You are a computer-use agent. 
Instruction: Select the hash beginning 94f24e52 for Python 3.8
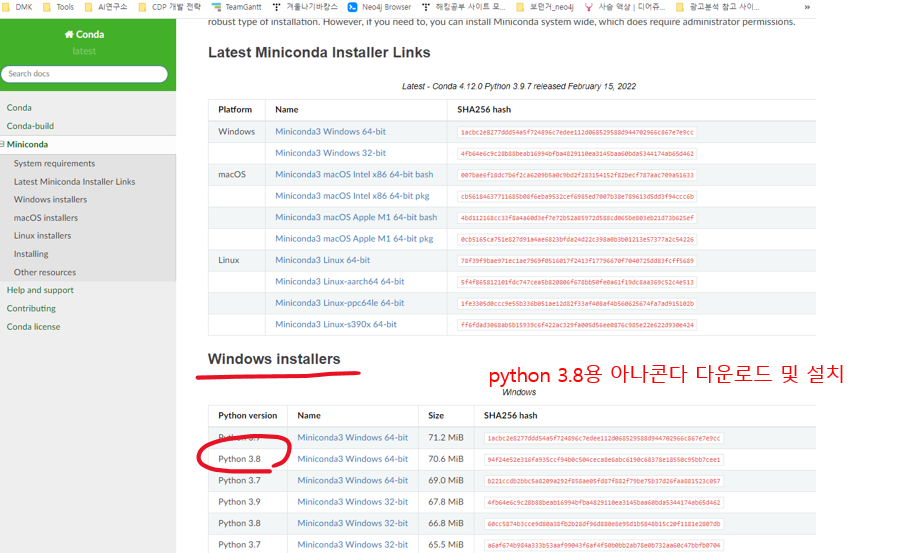pyautogui.click(x=604, y=460)
